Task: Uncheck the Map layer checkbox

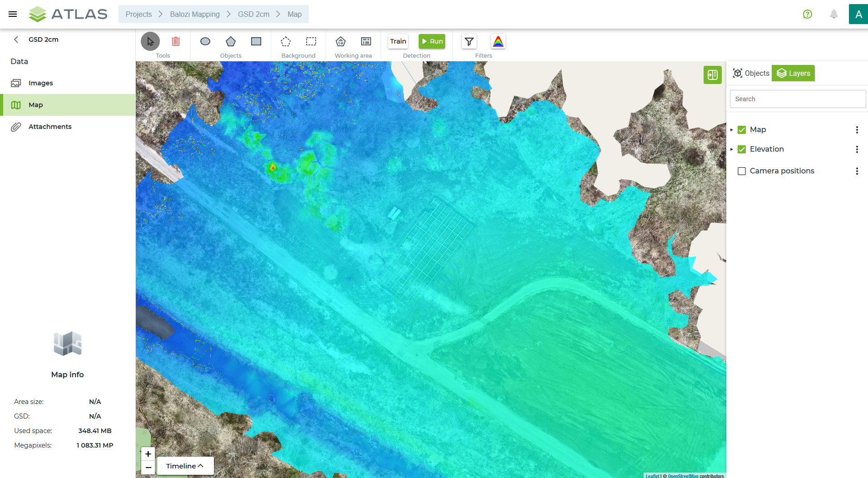Action: (742, 130)
